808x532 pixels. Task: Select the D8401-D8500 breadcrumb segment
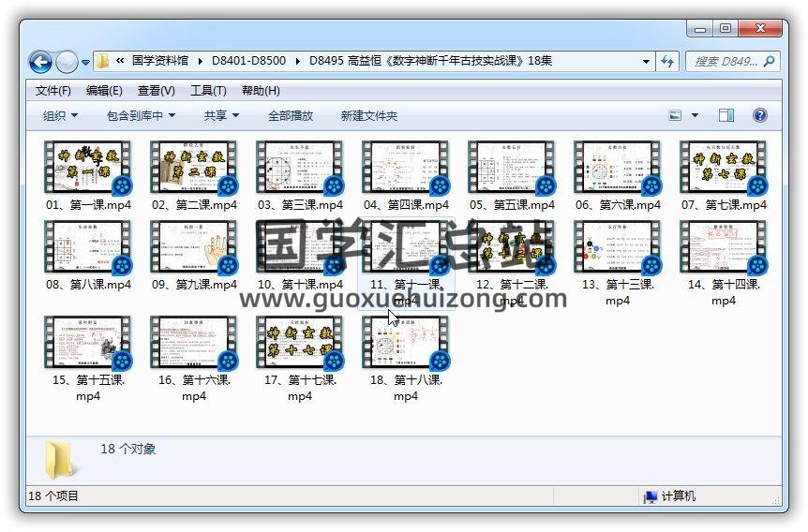[x=249, y=61]
